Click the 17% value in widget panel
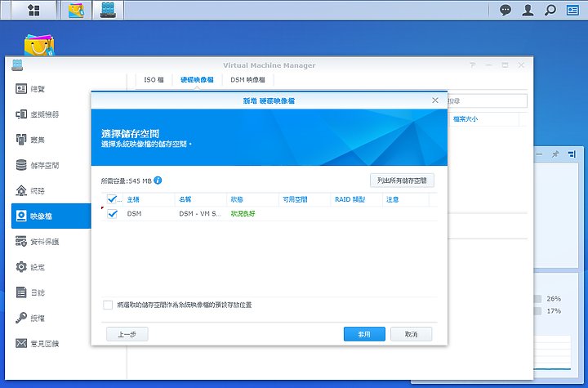Image resolution: width=588 pixels, height=388 pixels. [554, 311]
